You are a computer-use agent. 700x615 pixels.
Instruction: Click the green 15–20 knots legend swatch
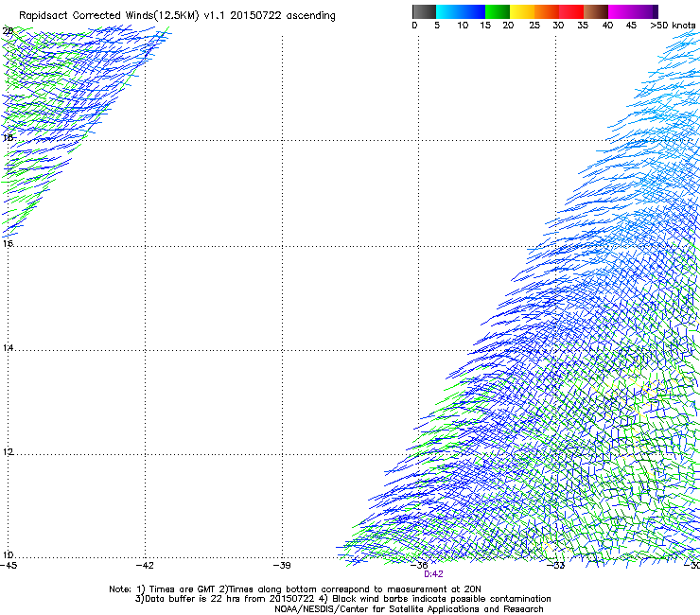point(498,11)
